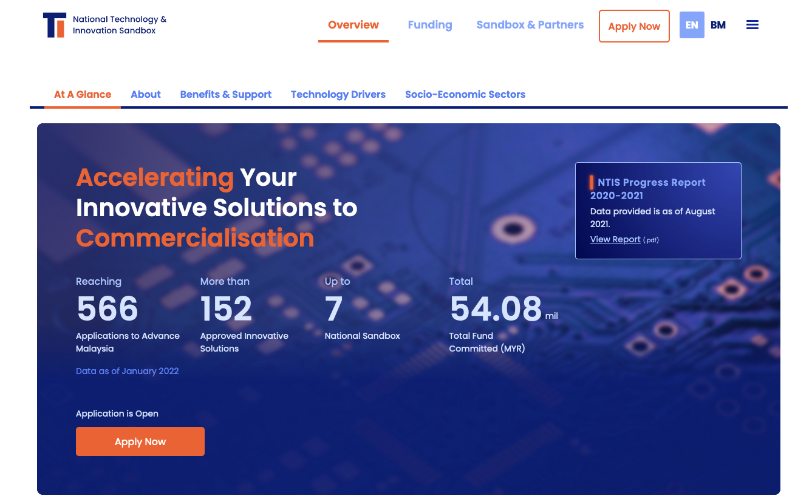
Task: Click the NTIS logo icon
Action: click(x=55, y=25)
